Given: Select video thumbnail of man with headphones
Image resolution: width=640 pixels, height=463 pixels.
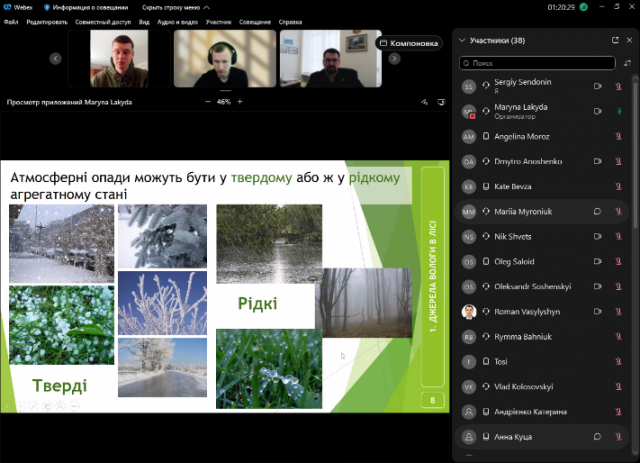Looking at the screenshot, I should point(225,58).
